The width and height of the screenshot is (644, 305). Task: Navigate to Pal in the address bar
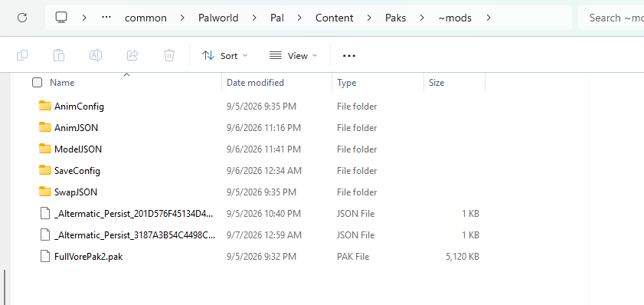click(277, 18)
